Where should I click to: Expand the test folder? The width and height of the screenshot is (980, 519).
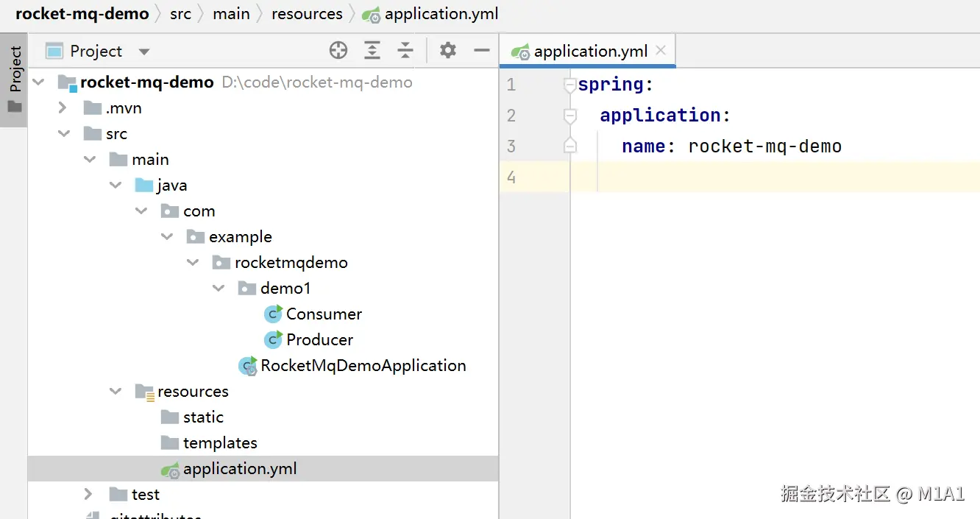point(88,494)
